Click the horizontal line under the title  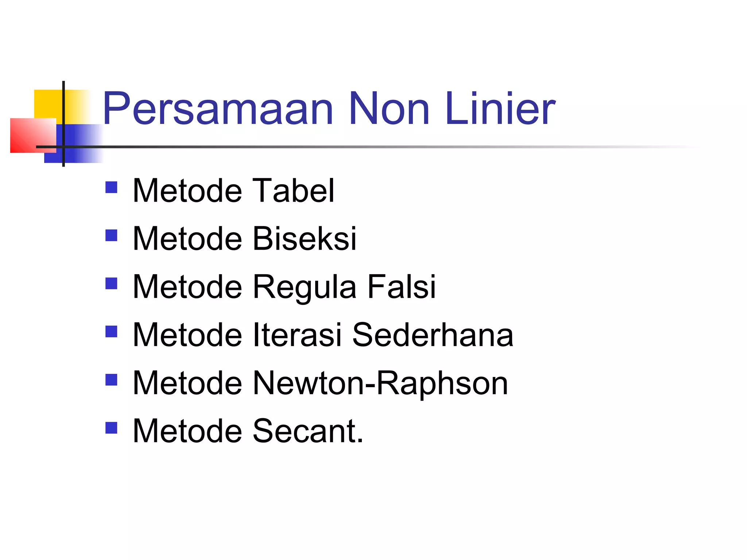[x=365, y=147]
